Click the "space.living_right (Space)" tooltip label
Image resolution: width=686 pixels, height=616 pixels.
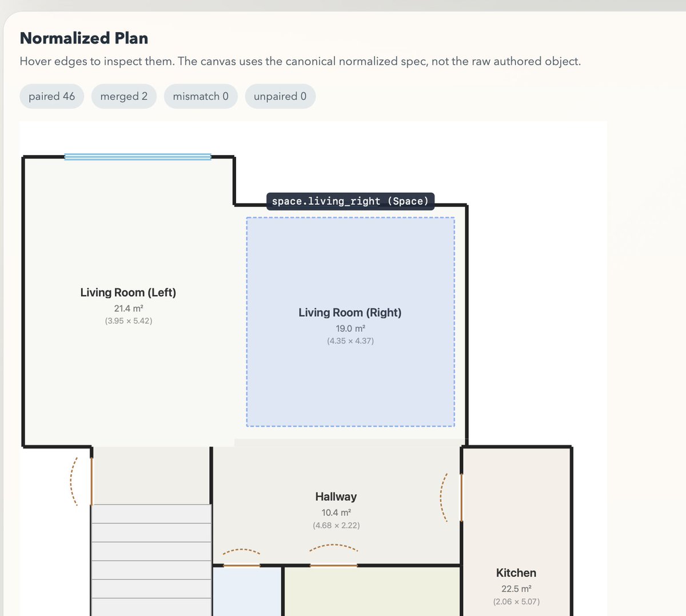350,201
